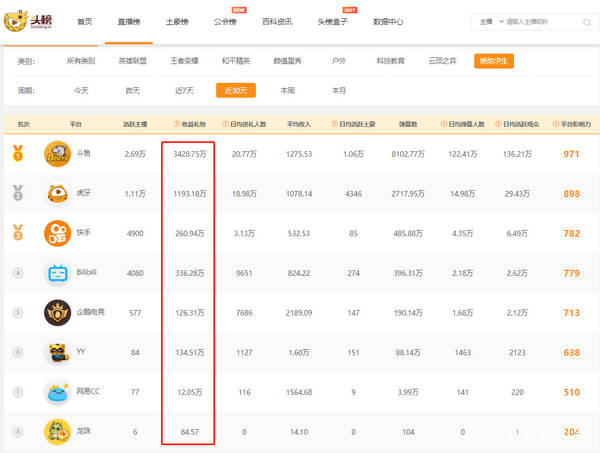The image size is (600, 453).
Task: Filter by 和平精英 category
Action: coord(236,61)
